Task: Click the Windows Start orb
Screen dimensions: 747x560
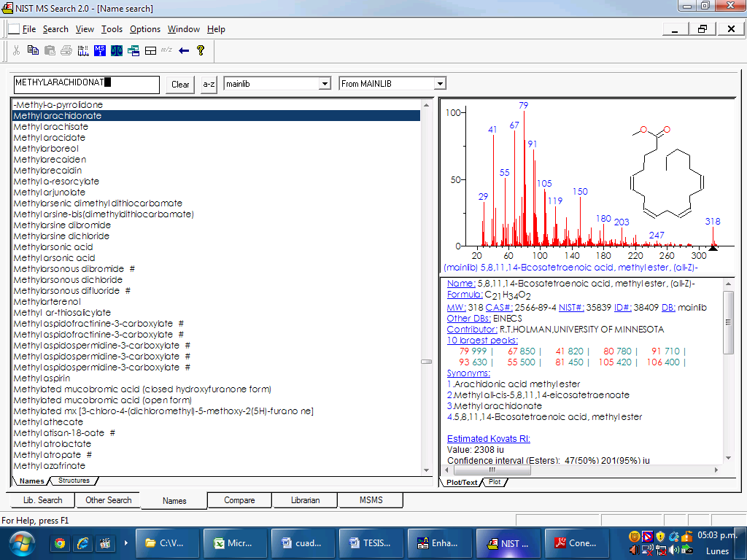Action: click(21, 544)
